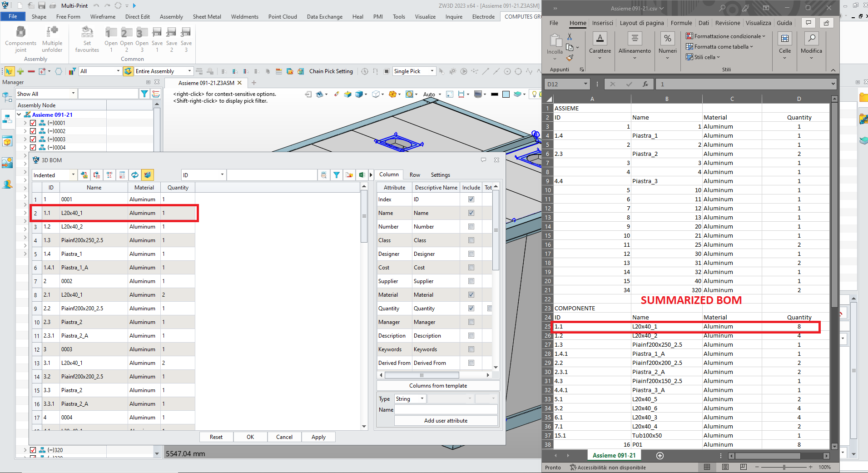Click the black line color swatch in view toolbar

(495, 94)
